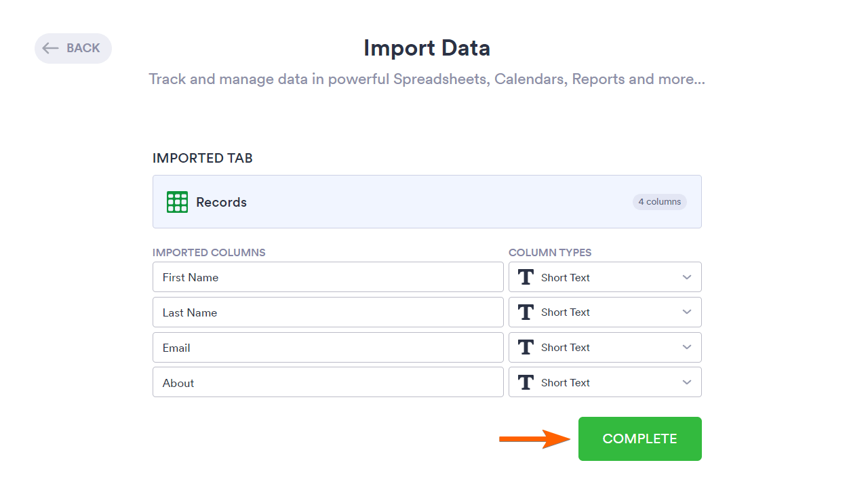Click the text type icon for Last Name

[x=526, y=312]
